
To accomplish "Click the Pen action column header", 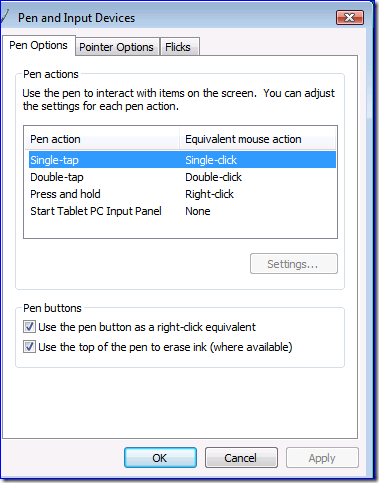I will [x=102, y=139].
